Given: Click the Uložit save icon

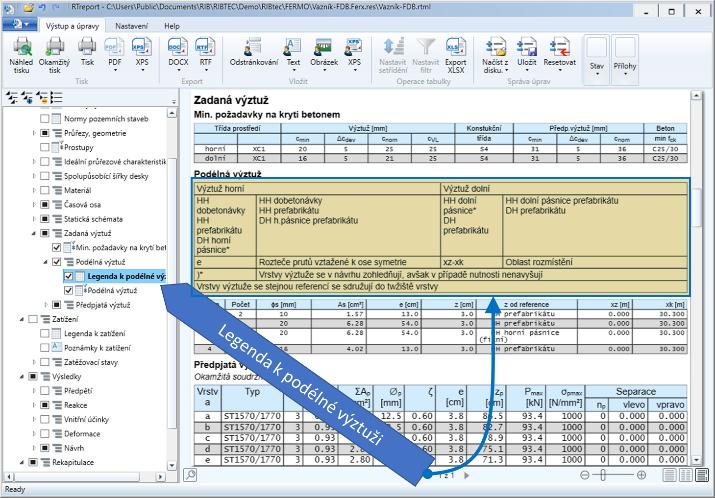Looking at the screenshot, I should point(527,47).
